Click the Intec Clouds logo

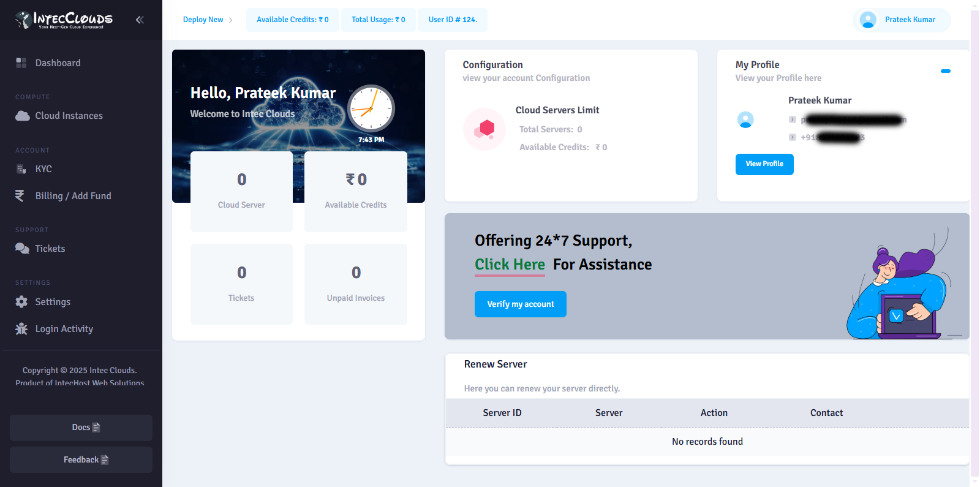click(x=64, y=20)
